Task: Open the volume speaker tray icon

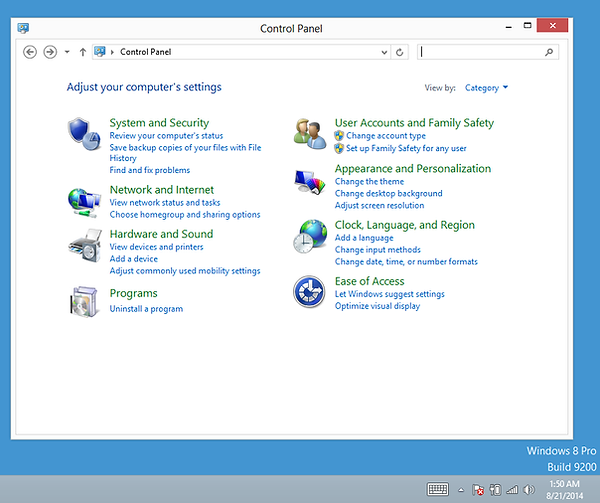Action: pos(529,490)
